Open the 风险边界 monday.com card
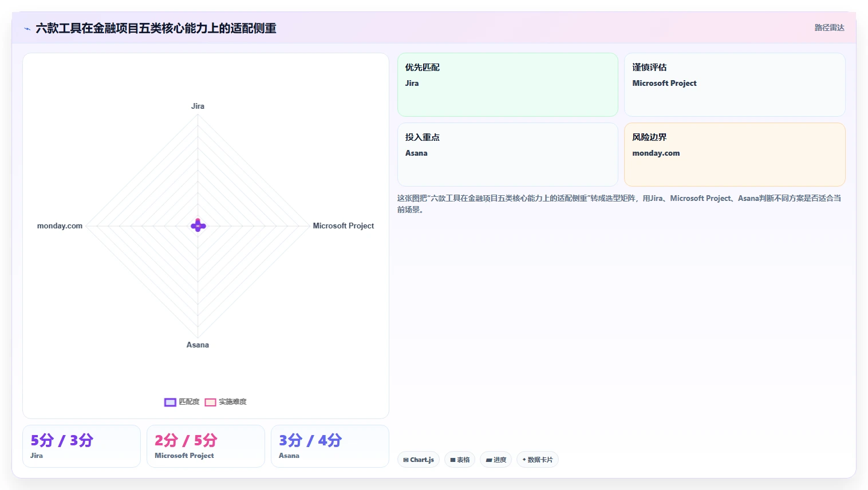This screenshot has width=868, height=490. click(x=735, y=155)
